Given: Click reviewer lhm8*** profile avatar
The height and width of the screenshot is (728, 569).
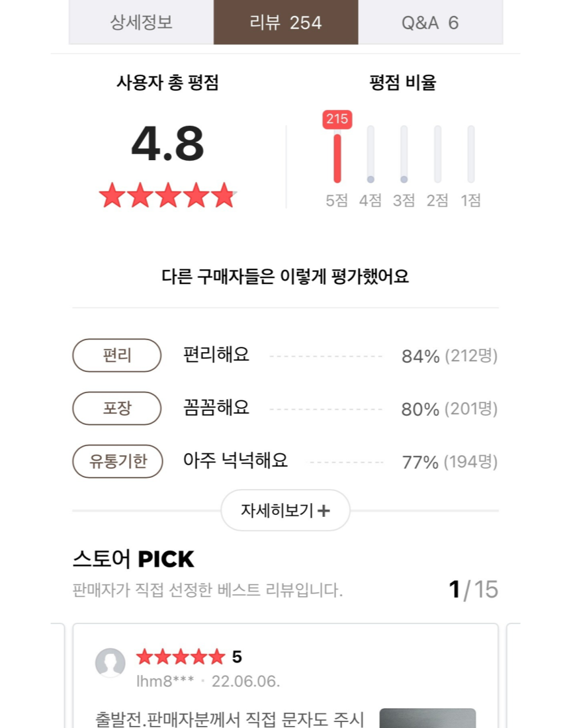Looking at the screenshot, I should (x=110, y=662).
